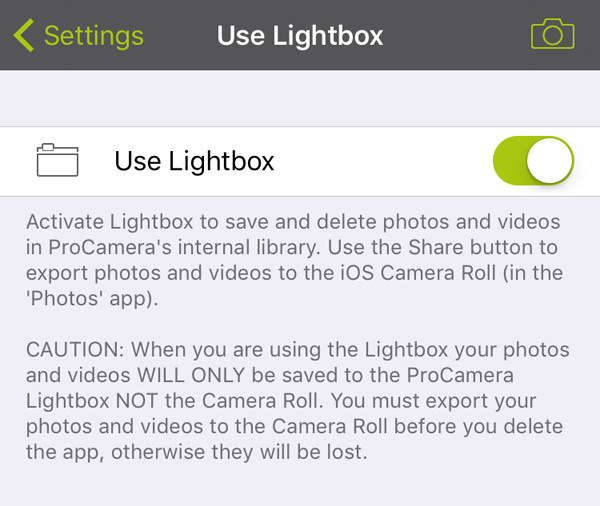Click the paragraph starting with Activate Lightbox
This screenshot has width=600, height=506.
(292, 259)
